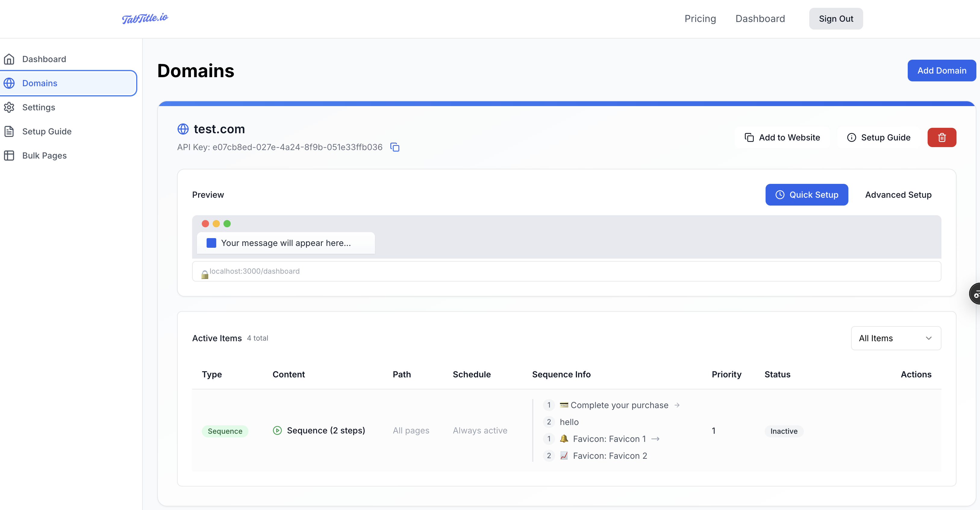Click the Schedule column header
This screenshot has height=510, width=980.
point(471,374)
